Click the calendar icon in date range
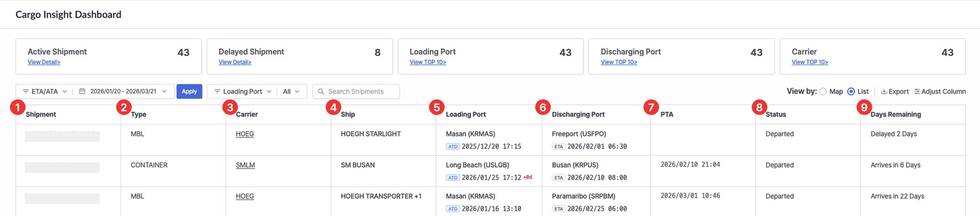The width and height of the screenshot is (980, 216). (x=82, y=91)
